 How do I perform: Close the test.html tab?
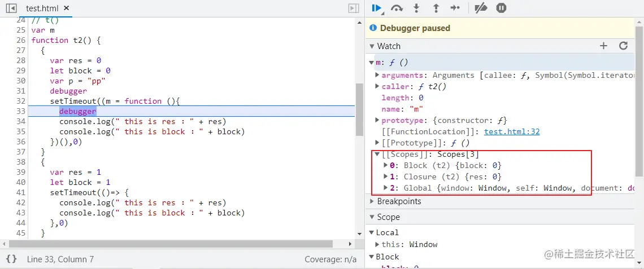67,8
